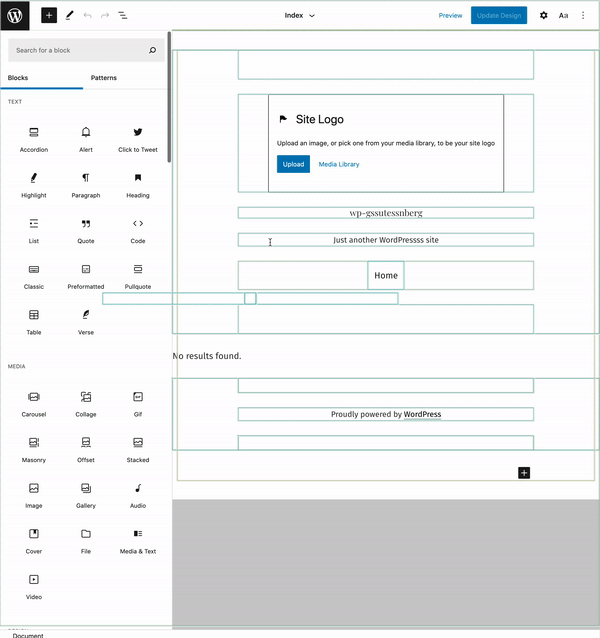Insert the Verse block
This screenshot has height=638, width=600.
tap(86, 322)
